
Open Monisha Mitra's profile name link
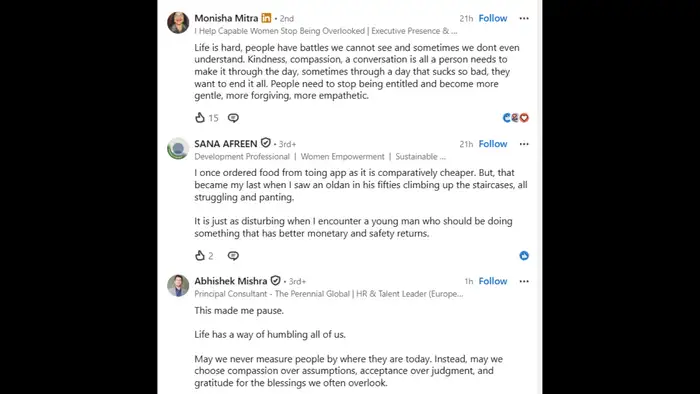pos(226,18)
